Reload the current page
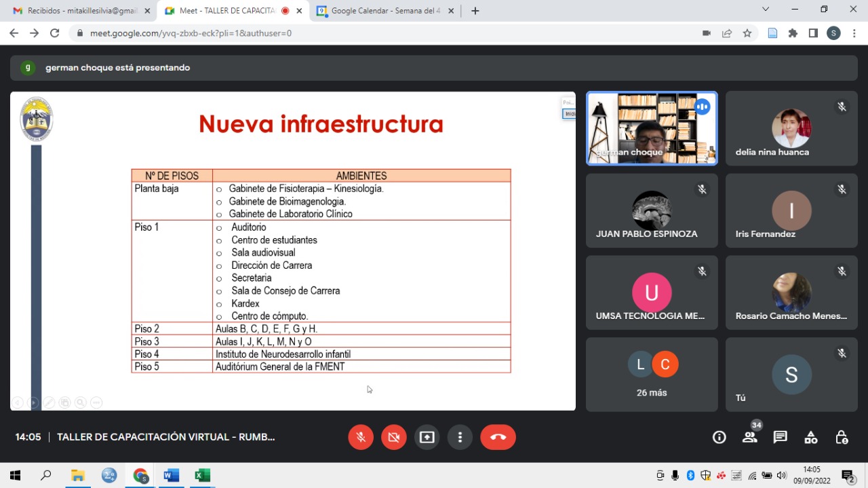 [55, 33]
